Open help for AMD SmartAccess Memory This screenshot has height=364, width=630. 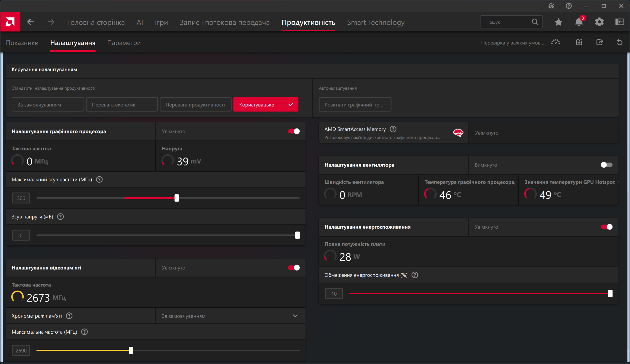393,129
